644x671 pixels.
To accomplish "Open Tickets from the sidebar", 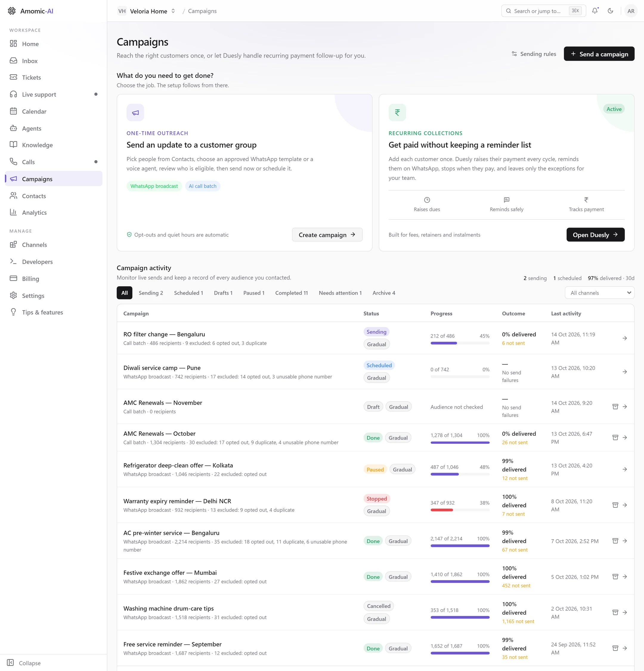I will click(53, 77).
